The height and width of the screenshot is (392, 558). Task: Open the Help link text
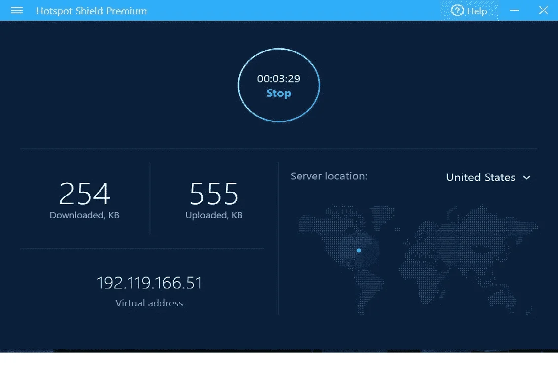477,11
